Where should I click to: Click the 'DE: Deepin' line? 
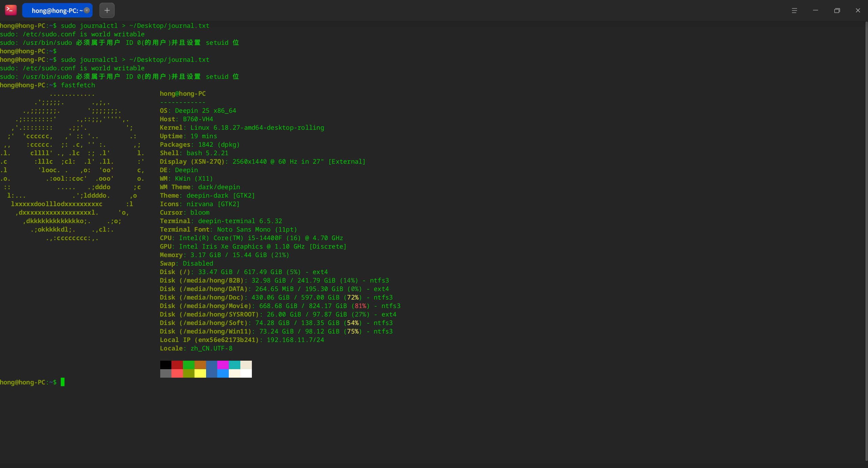tap(179, 170)
